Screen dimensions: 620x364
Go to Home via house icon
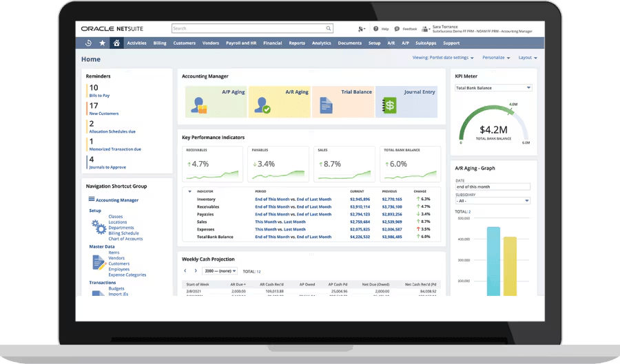coord(116,43)
